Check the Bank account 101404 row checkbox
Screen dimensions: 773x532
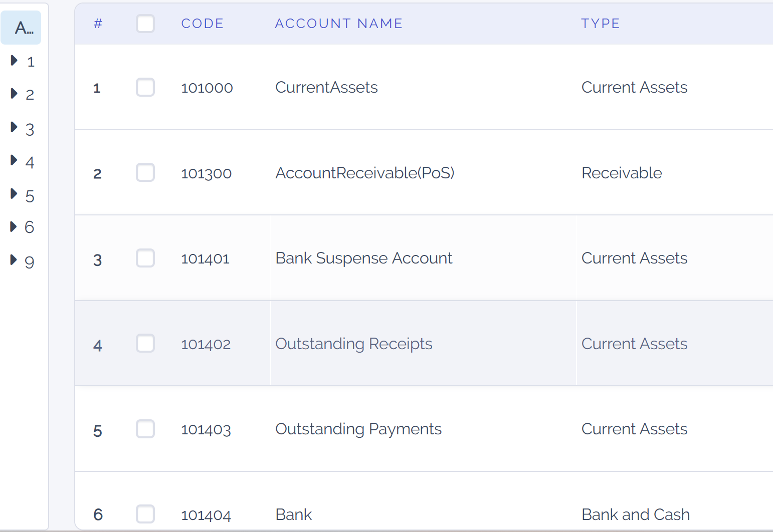click(145, 514)
